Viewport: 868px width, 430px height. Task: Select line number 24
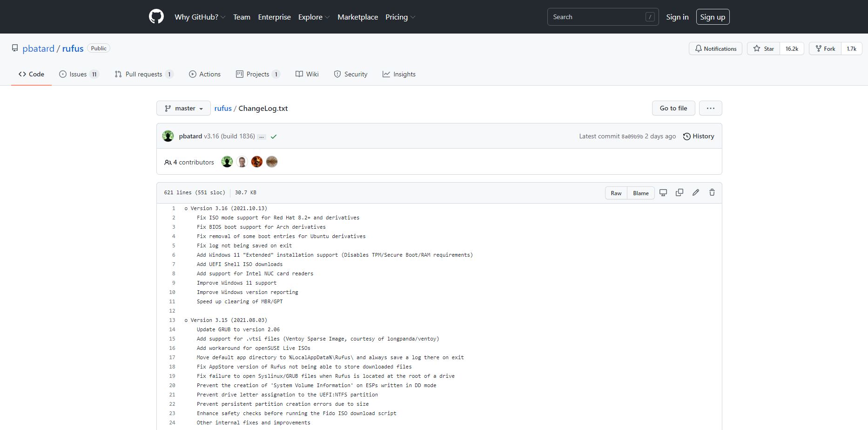(172, 423)
